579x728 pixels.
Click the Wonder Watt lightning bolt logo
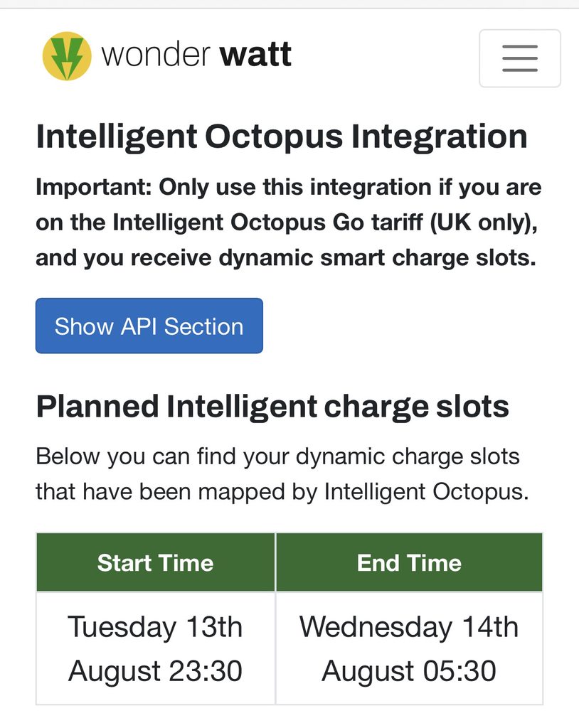[67, 56]
